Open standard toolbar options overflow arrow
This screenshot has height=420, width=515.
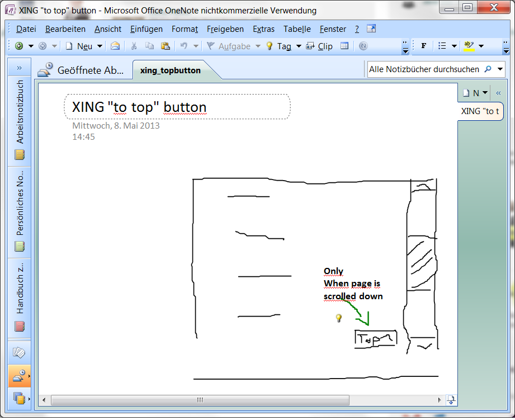point(405,48)
